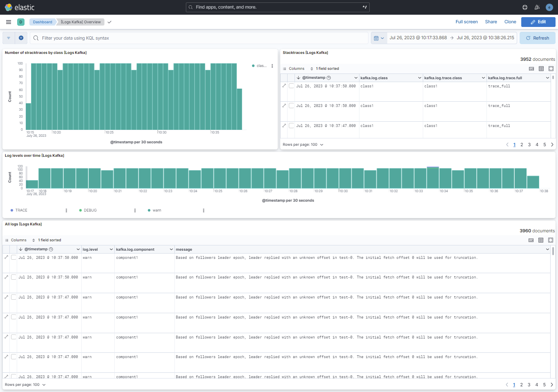Go to page 3 of All logs
The image size is (558, 392).
(x=529, y=385)
